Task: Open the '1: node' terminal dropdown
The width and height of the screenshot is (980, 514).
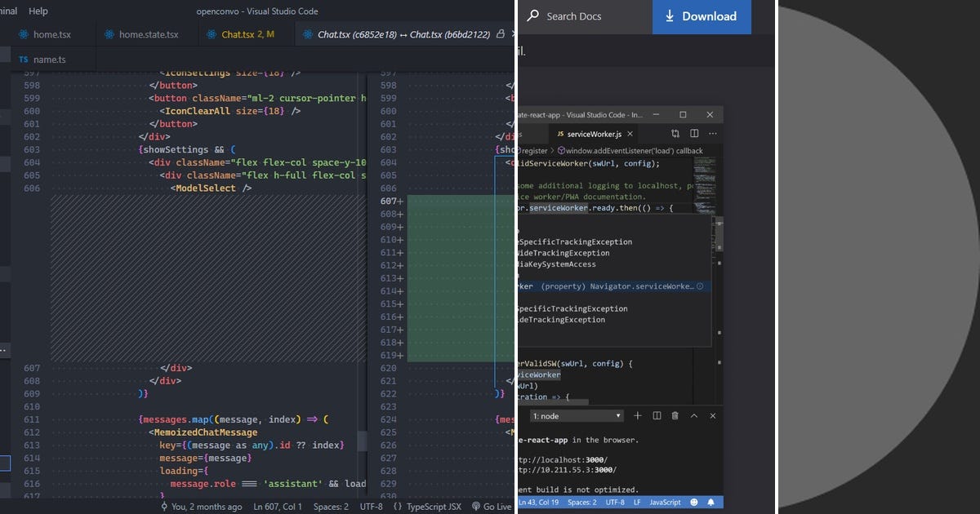Action: tap(576, 416)
